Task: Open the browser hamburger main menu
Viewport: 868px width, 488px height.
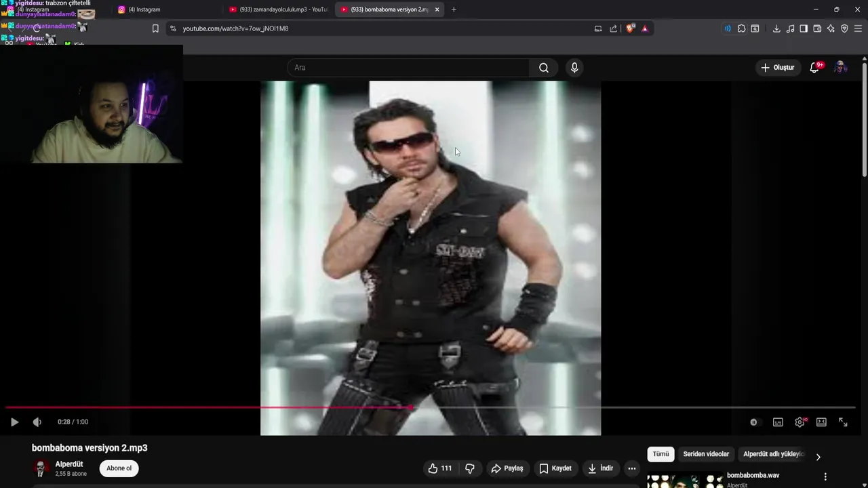Action: [x=858, y=28]
